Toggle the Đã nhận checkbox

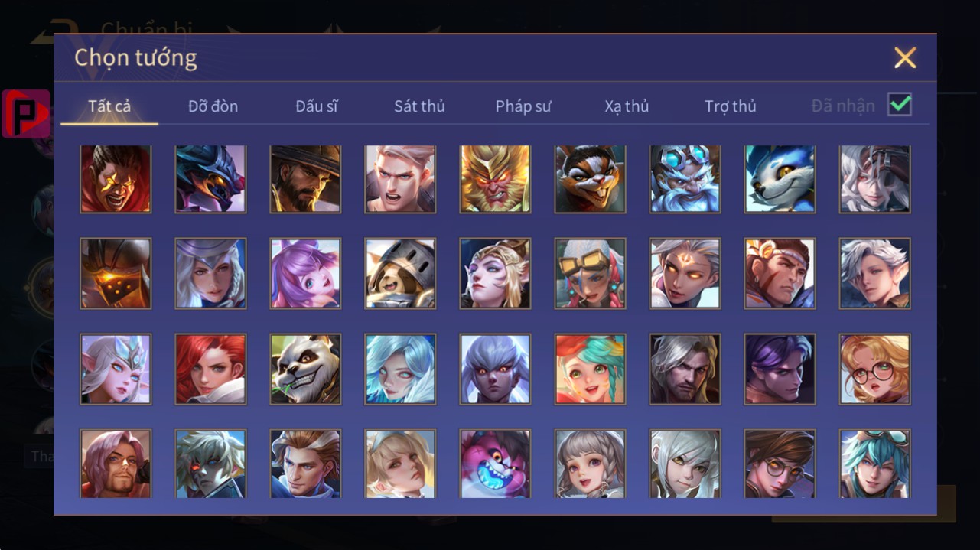pos(900,105)
